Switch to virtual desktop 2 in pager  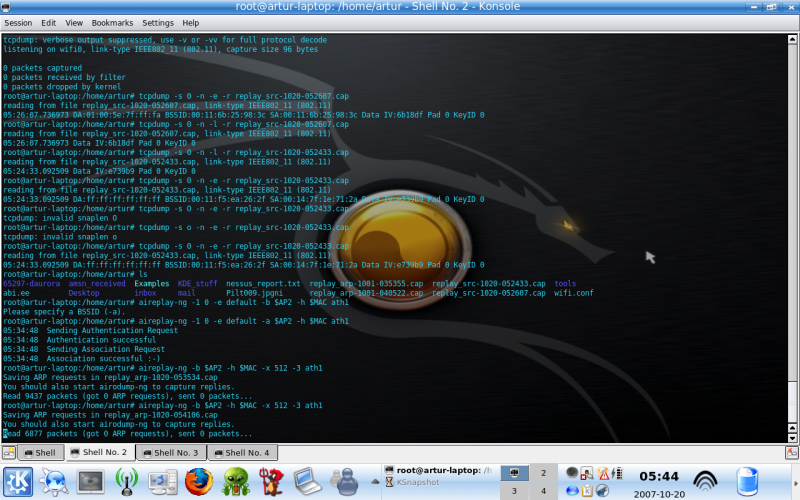543,473
